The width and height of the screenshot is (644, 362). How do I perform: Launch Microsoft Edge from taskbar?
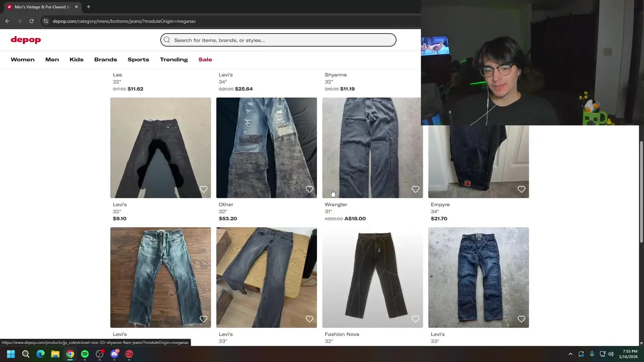[x=40, y=354]
